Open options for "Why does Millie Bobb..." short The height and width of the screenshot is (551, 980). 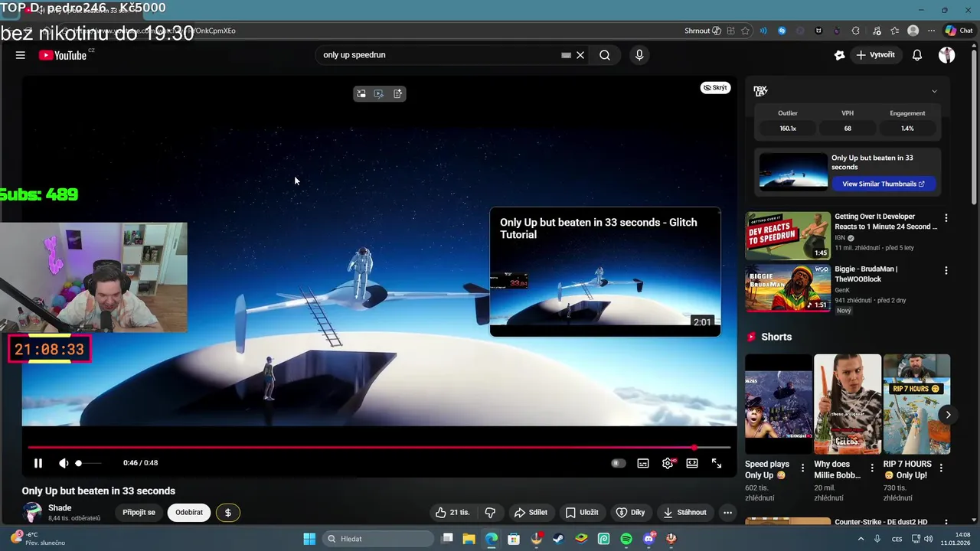coord(871,468)
